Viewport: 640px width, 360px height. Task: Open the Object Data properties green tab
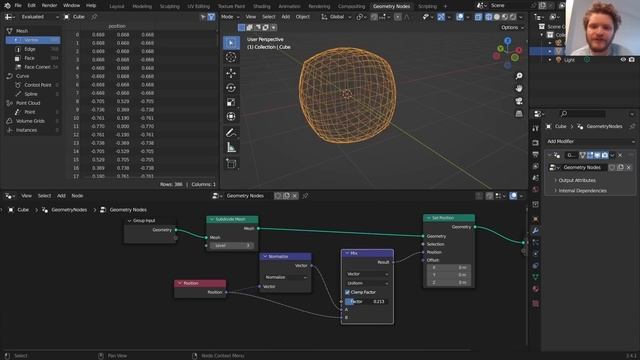(536, 277)
